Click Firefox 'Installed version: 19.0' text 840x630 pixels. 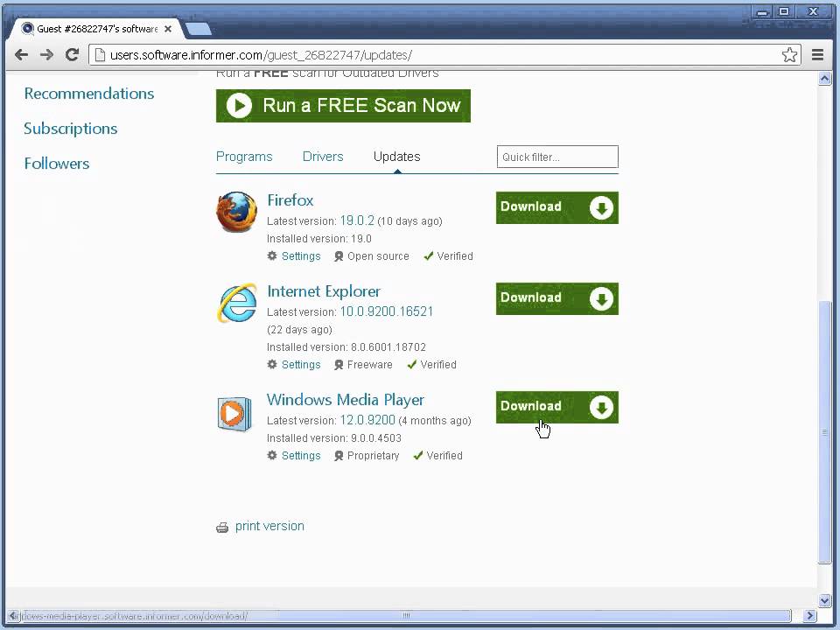[x=319, y=238]
